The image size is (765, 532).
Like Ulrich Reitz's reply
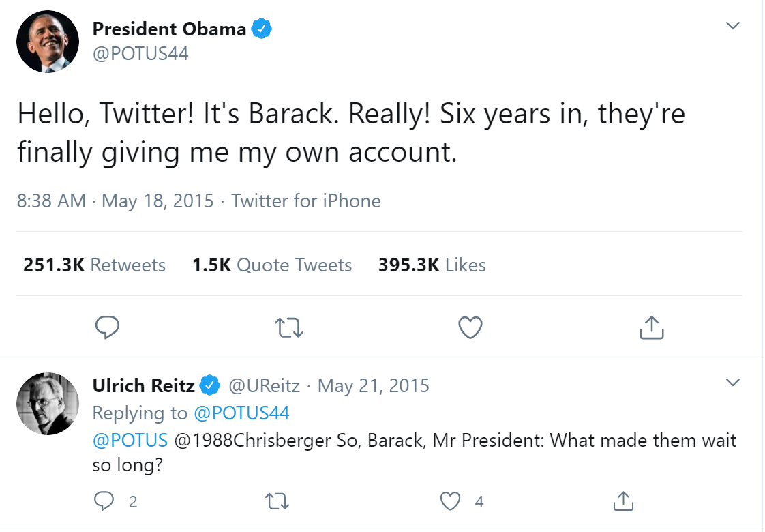(450, 502)
